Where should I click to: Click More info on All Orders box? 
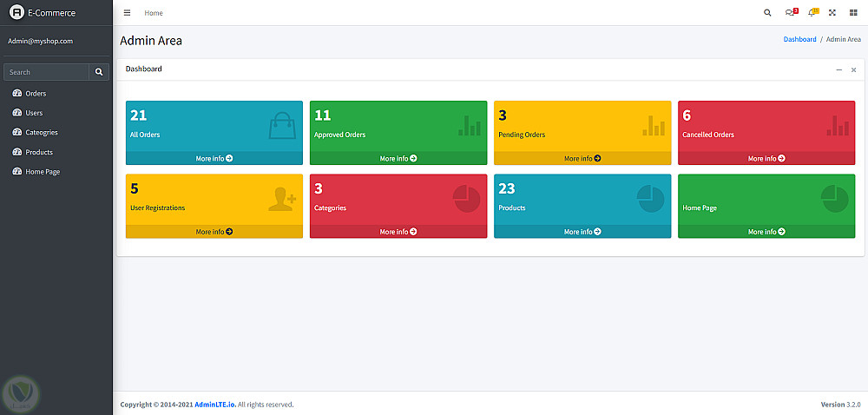point(214,158)
